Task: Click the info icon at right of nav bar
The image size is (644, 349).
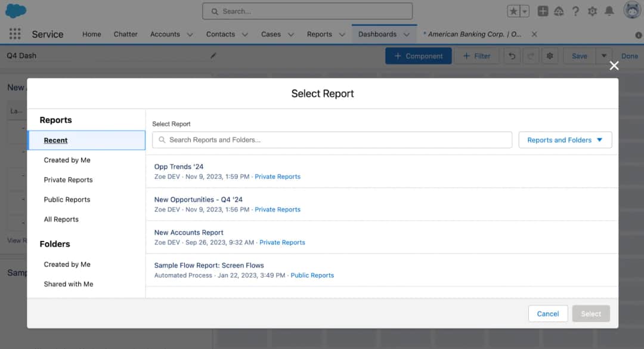Action: pos(638,35)
